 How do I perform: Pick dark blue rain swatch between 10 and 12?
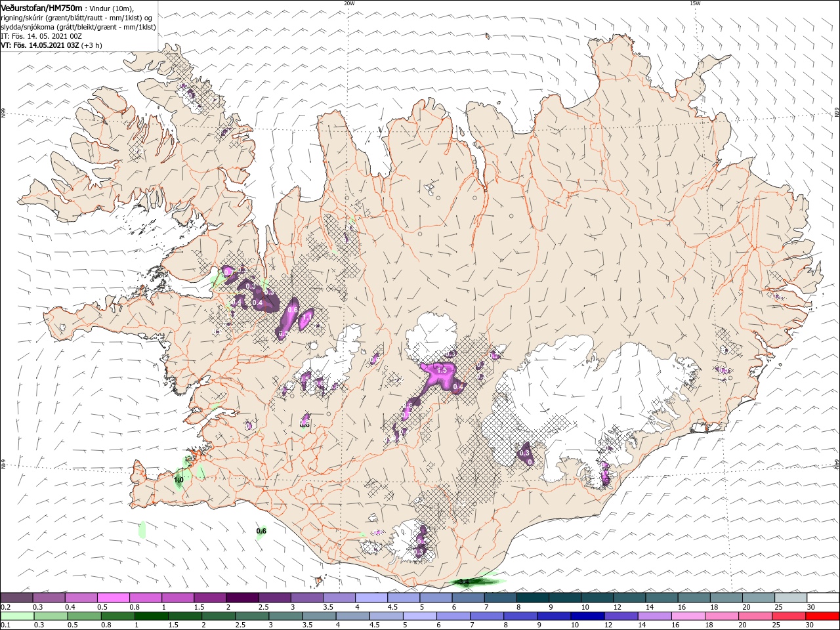pos(588,616)
